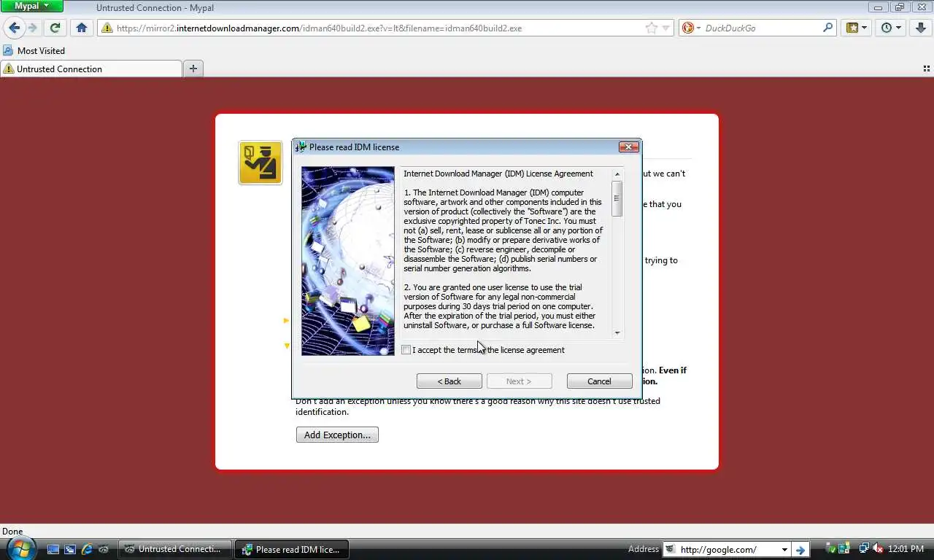Reload the current page
Viewport: 934px width, 560px height.
(55, 28)
